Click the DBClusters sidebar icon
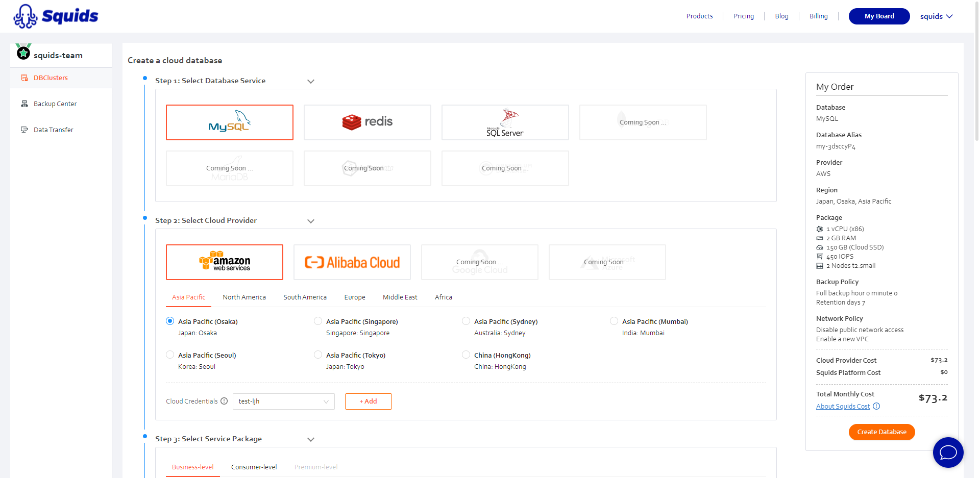The height and width of the screenshot is (478, 980). pos(24,78)
